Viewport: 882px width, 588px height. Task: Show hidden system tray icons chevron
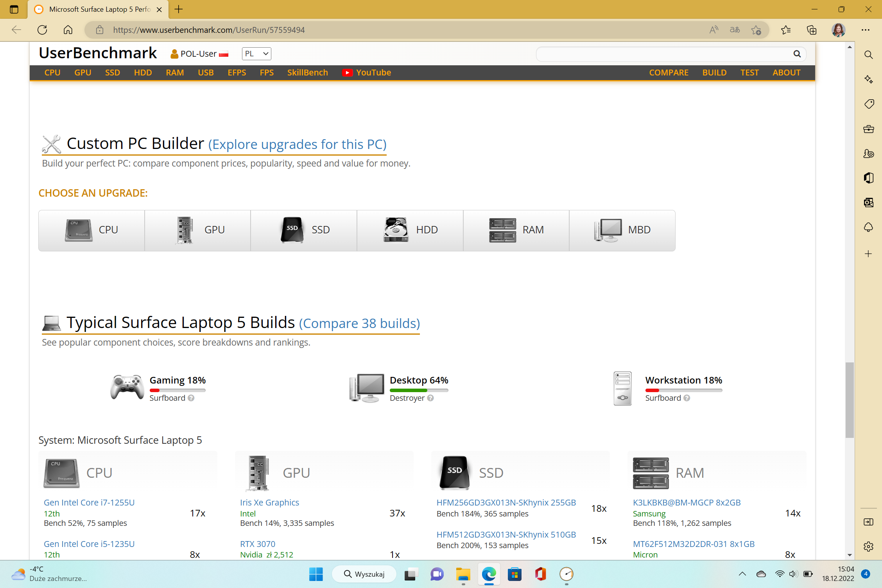(742, 574)
